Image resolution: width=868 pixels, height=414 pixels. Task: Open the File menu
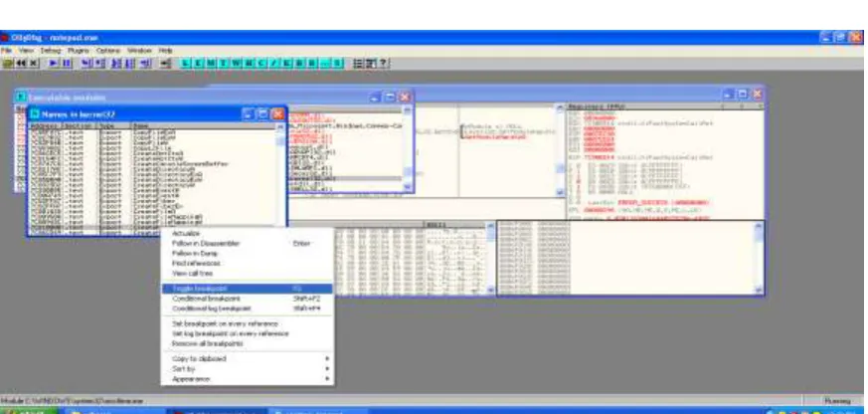pos(5,50)
